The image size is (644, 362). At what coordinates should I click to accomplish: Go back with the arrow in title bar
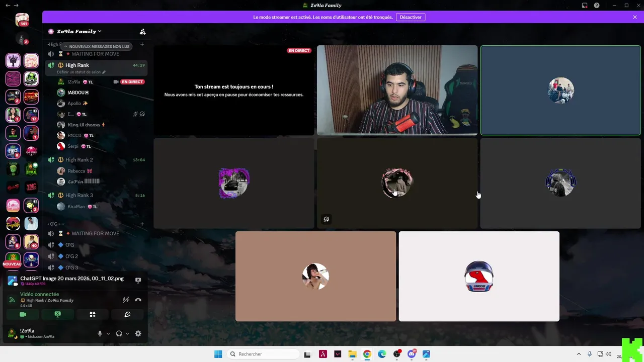tap(8, 5)
